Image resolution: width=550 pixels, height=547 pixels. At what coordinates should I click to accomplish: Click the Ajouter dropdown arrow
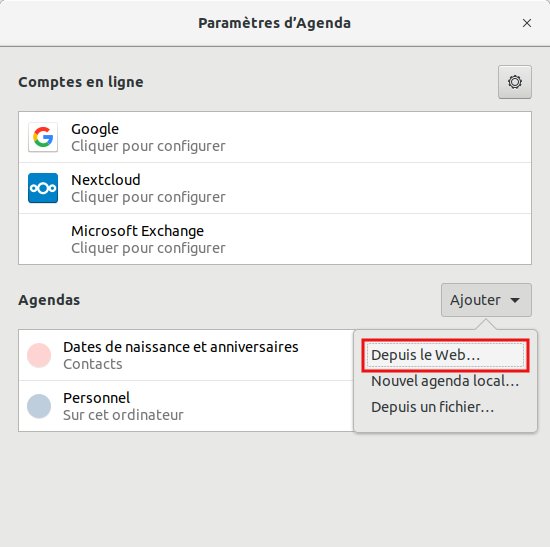[x=515, y=300]
